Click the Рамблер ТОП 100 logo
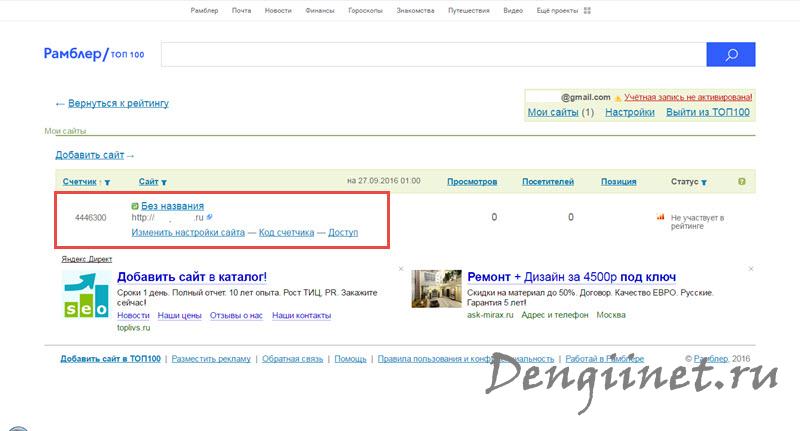Viewport: 800px width, 431px height. coord(94,54)
